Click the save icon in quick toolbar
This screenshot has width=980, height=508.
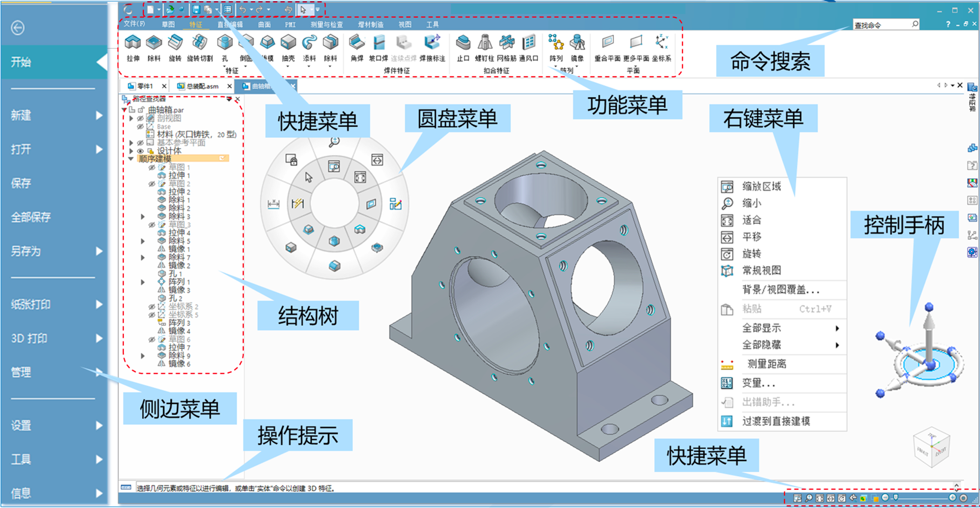(x=196, y=9)
